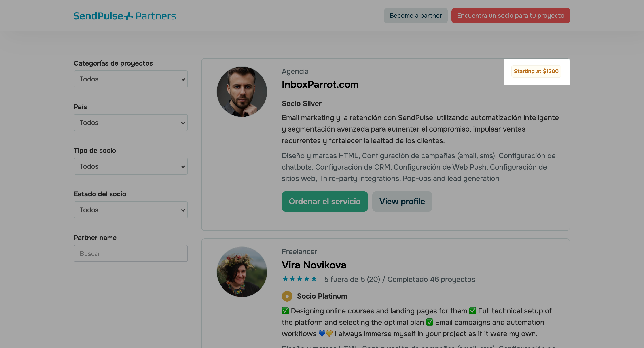The image size is (644, 348).
Task: Open InboxParrot's View profile button
Action: pyautogui.click(x=402, y=202)
